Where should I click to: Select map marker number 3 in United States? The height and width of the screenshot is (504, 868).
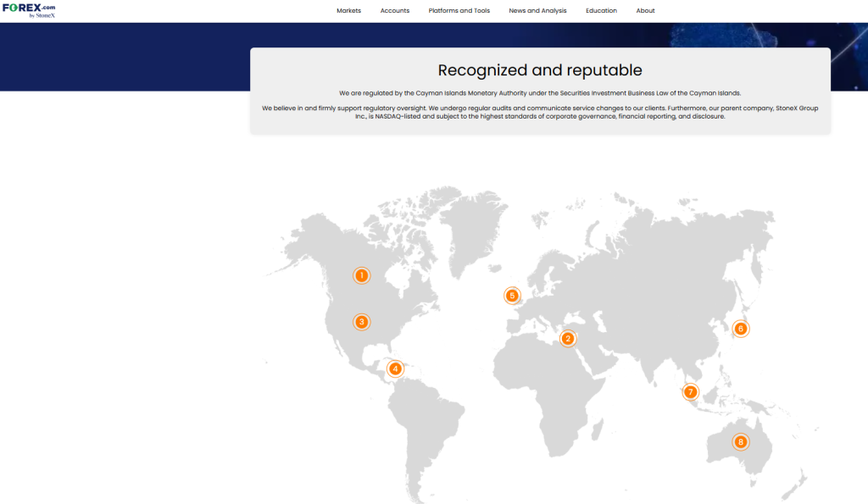coord(361,321)
